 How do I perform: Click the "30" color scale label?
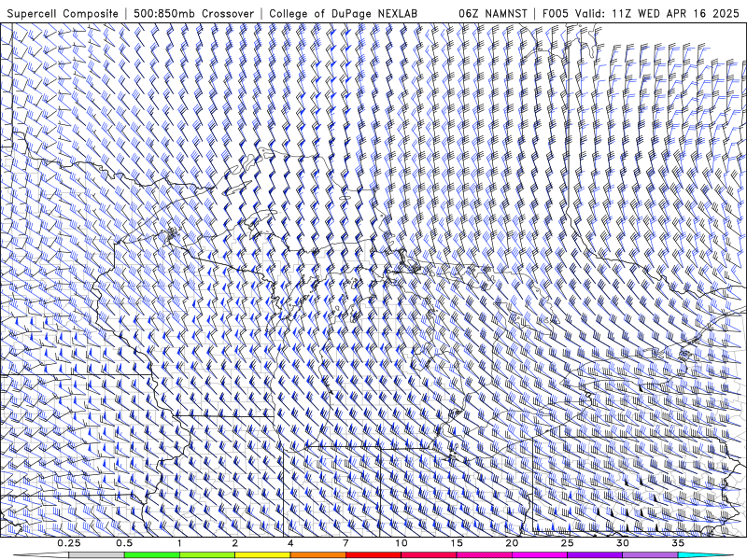[622, 543]
